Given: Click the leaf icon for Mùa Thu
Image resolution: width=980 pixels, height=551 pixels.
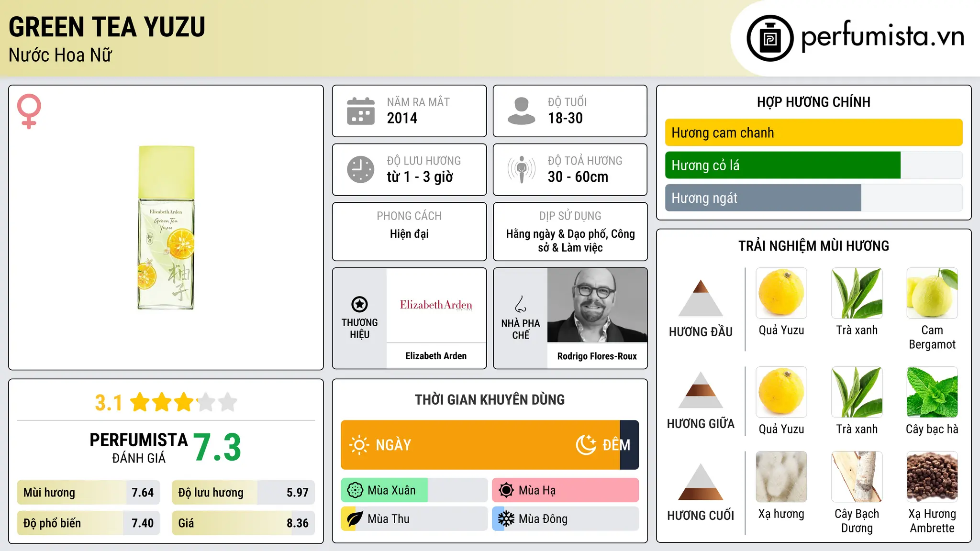Looking at the screenshot, I should pyautogui.click(x=355, y=519).
